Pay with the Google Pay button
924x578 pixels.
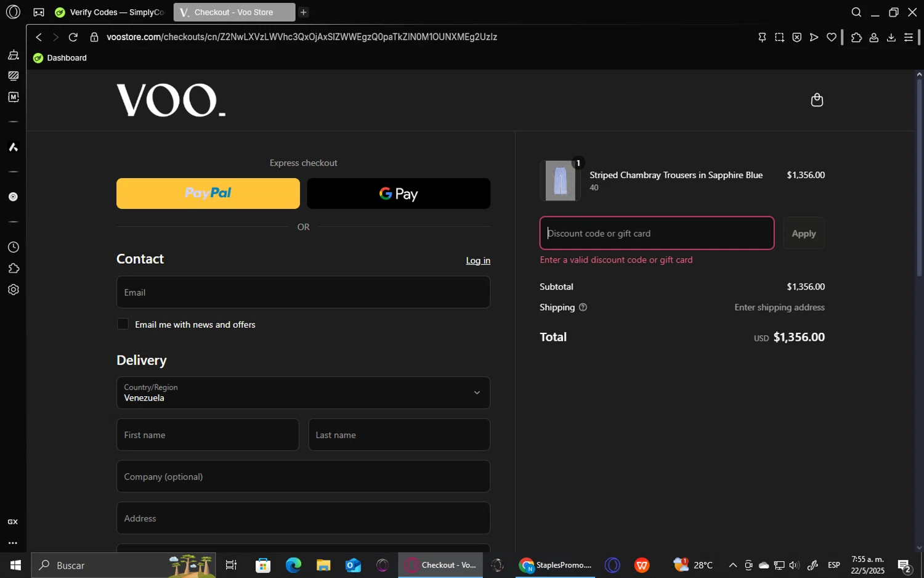pos(399,193)
